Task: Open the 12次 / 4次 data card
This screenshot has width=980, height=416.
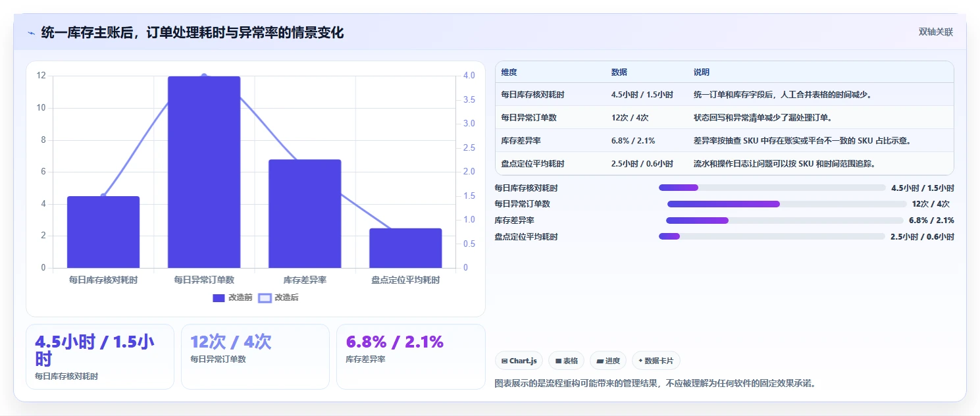Action: 255,357
